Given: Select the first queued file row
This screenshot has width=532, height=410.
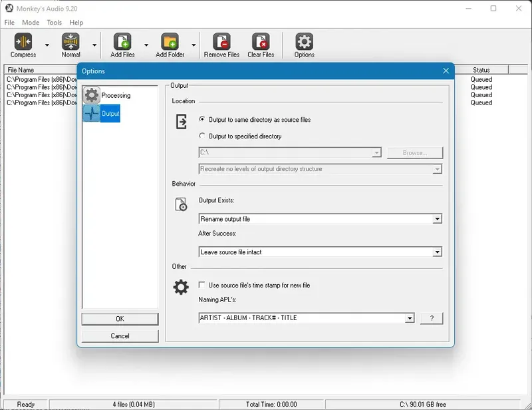Looking at the screenshot, I should (x=41, y=79).
